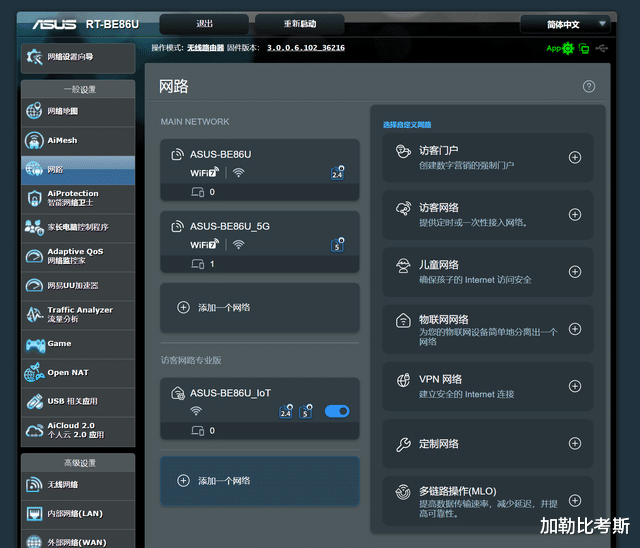Click the Logout button at top
The height and width of the screenshot is (548, 640).
click(x=204, y=24)
